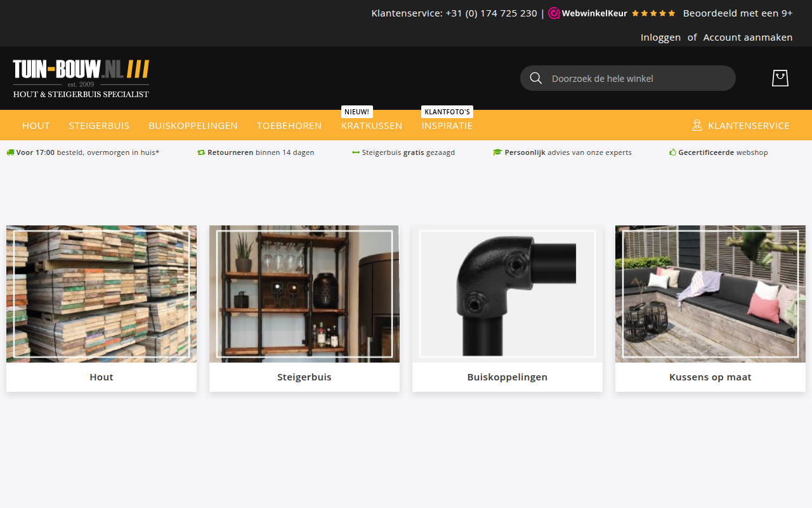
Task: Click 'Persoonlijk advies van onze experts' text
Action: coord(568,152)
